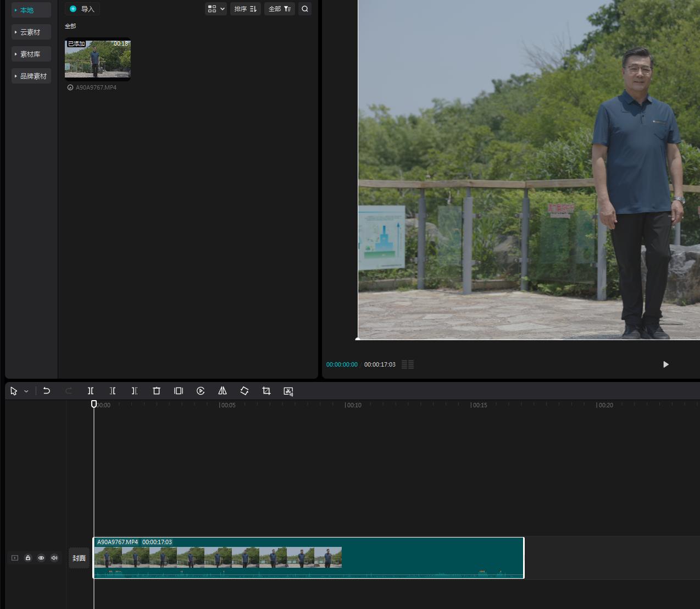Screen dimensions: 700x609
Task: Expand the 云素材 section
Action: [x=31, y=32]
